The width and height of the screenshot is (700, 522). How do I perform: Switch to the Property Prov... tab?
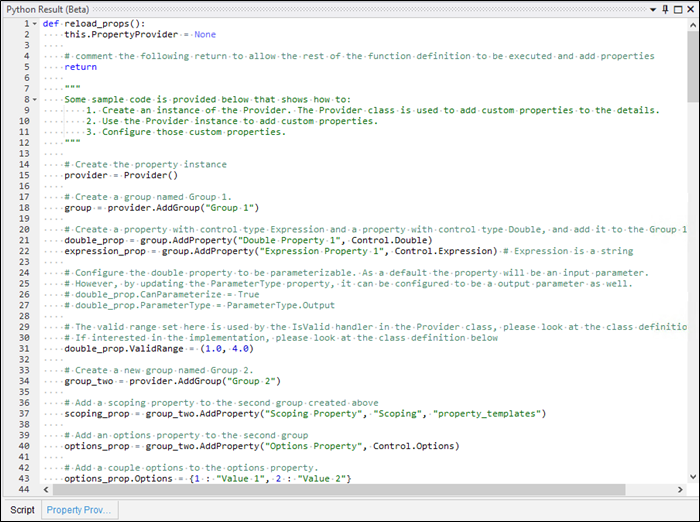79,510
